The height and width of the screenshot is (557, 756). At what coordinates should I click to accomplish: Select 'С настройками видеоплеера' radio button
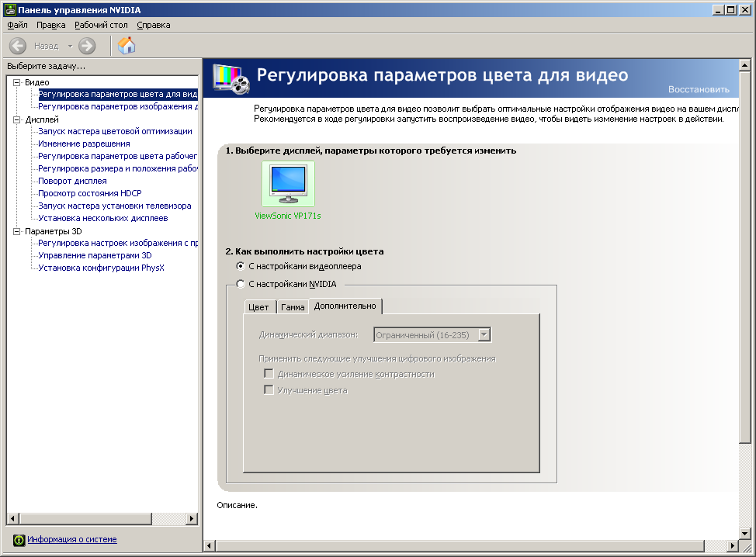241,266
